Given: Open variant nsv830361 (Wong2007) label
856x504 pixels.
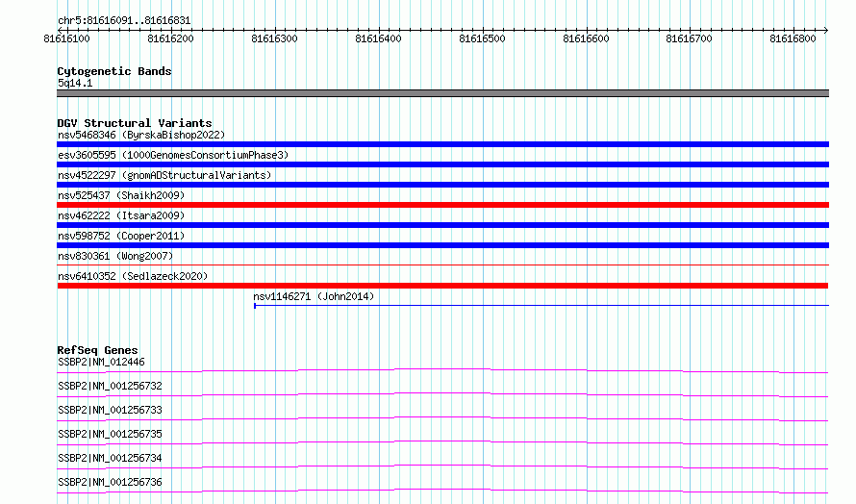Looking at the screenshot, I should pos(115,256).
